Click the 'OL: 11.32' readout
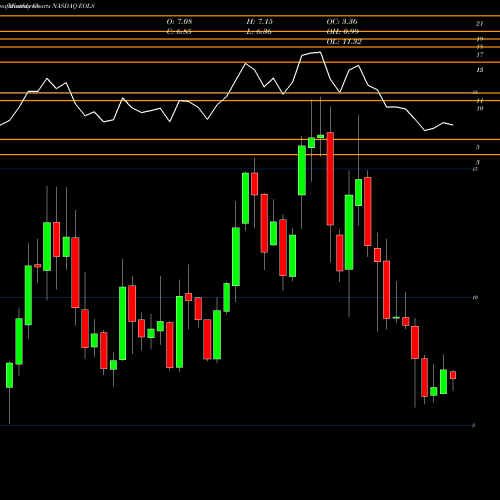This screenshot has width=500, height=500. click(x=344, y=42)
